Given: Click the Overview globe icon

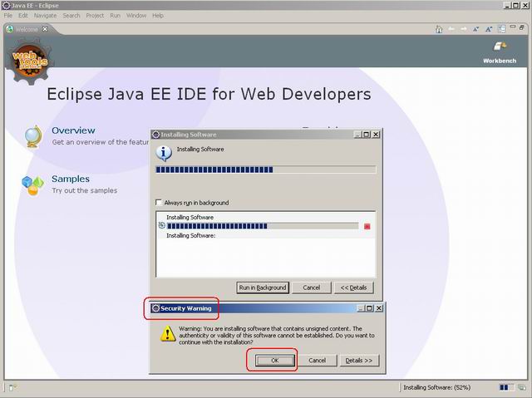Looking at the screenshot, I should point(33,136).
